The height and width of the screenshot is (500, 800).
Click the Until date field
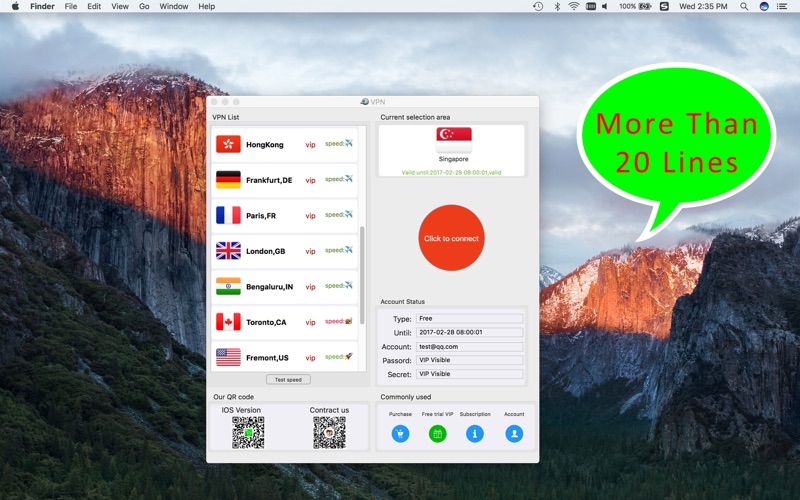469,332
